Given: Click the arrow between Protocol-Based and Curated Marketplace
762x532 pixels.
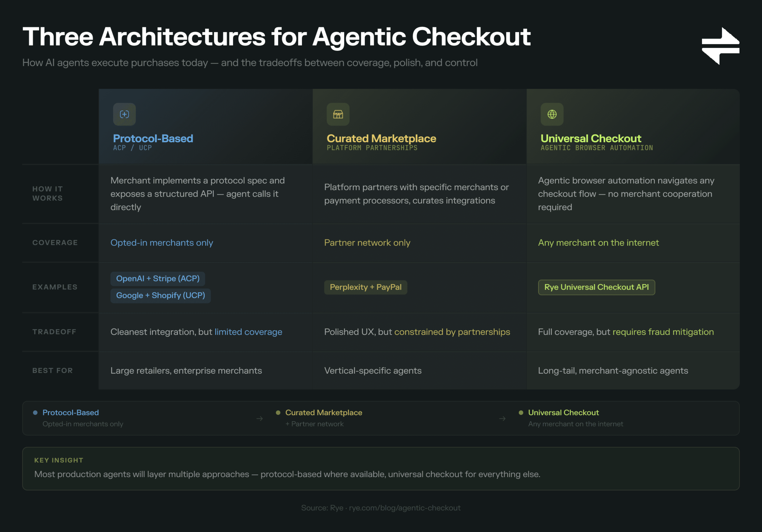Looking at the screenshot, I should pos(259,419).
